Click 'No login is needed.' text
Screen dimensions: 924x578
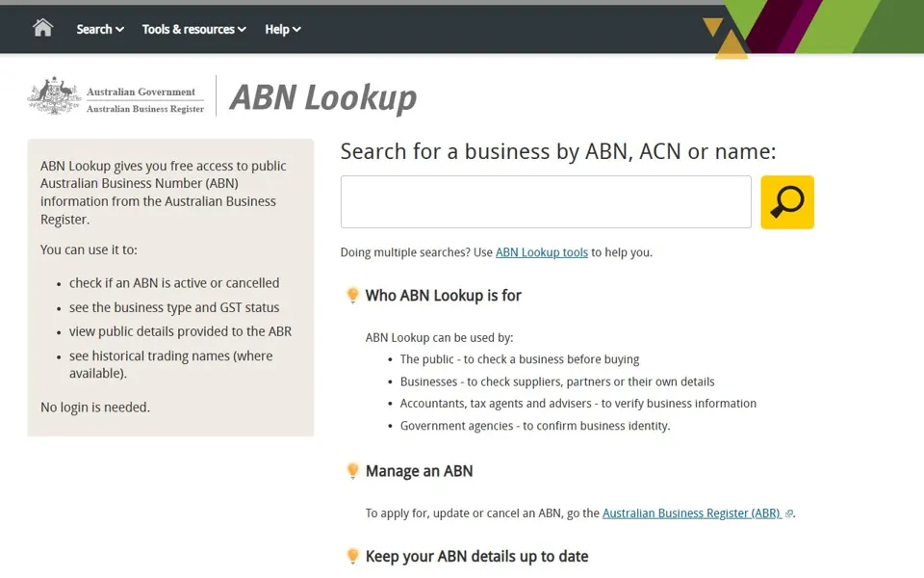(95, 407)
